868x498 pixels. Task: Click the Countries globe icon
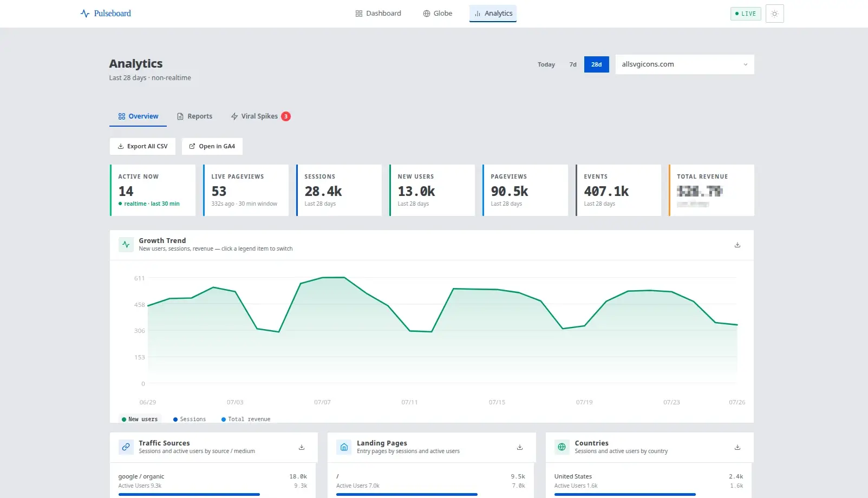point(562,447)
